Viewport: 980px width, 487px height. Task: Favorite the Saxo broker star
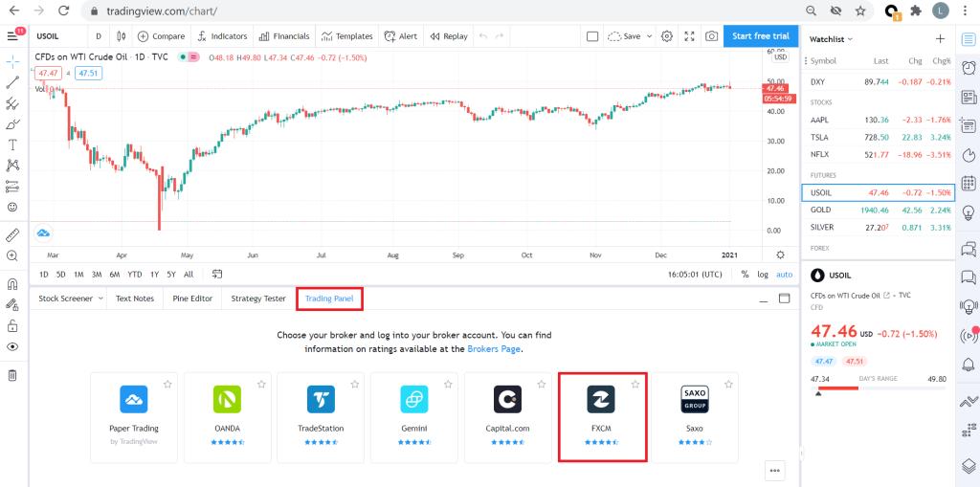tap(728, 384)
